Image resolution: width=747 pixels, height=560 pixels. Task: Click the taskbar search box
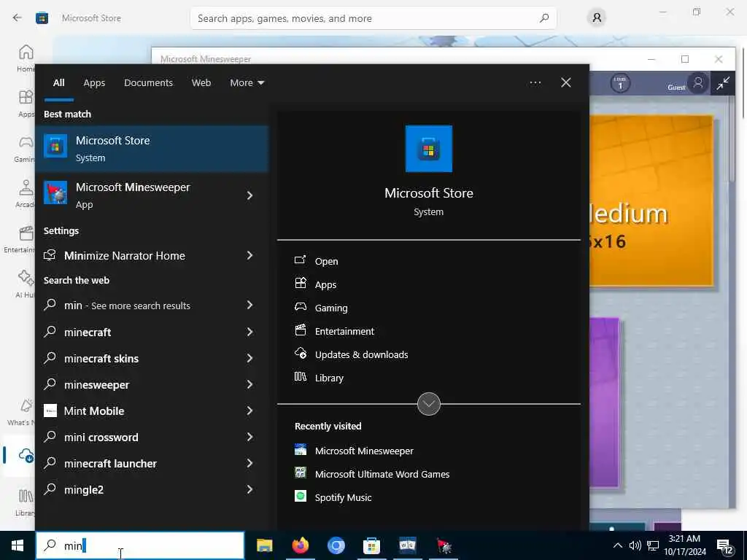pyautogui.click(x=140, y=545)
